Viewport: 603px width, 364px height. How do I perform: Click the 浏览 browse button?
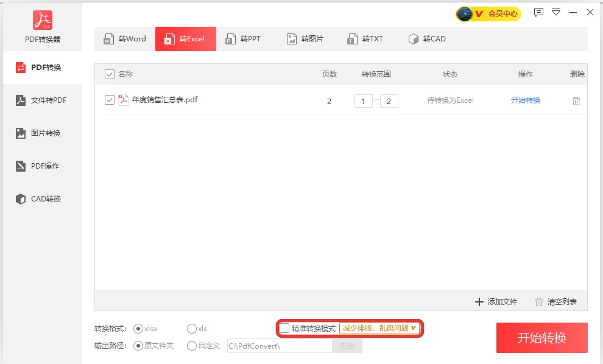tap(347, 346)
